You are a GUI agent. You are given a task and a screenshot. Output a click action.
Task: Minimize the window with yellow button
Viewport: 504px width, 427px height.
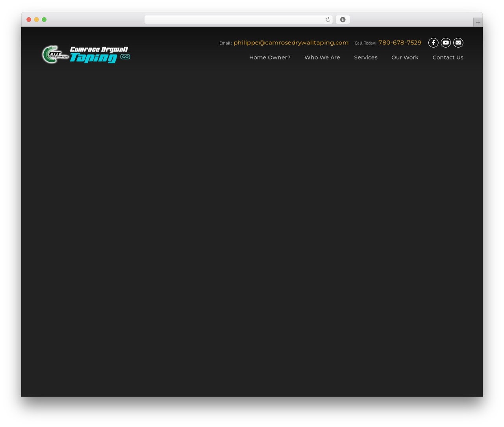(37, 20)
